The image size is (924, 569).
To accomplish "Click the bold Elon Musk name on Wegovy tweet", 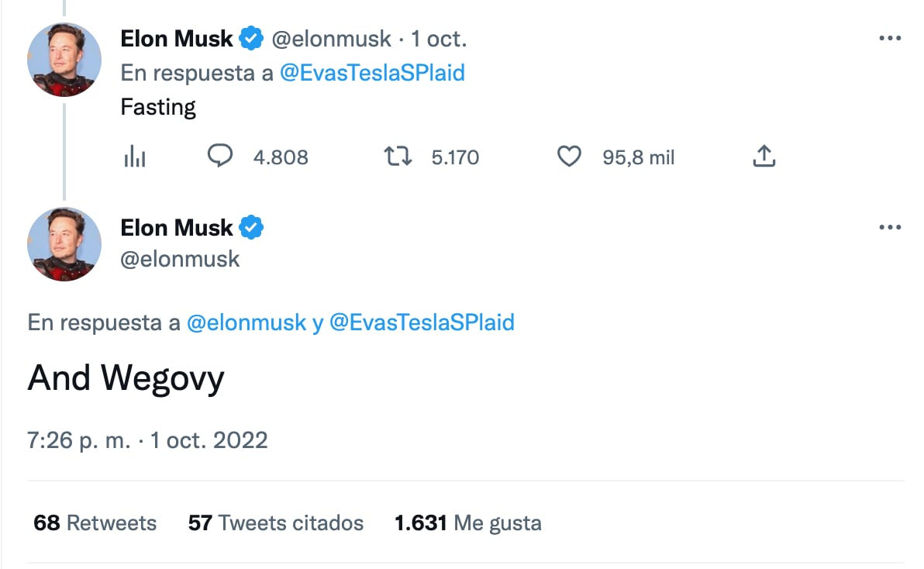I will pyautogui.click(x=177, y=228).
